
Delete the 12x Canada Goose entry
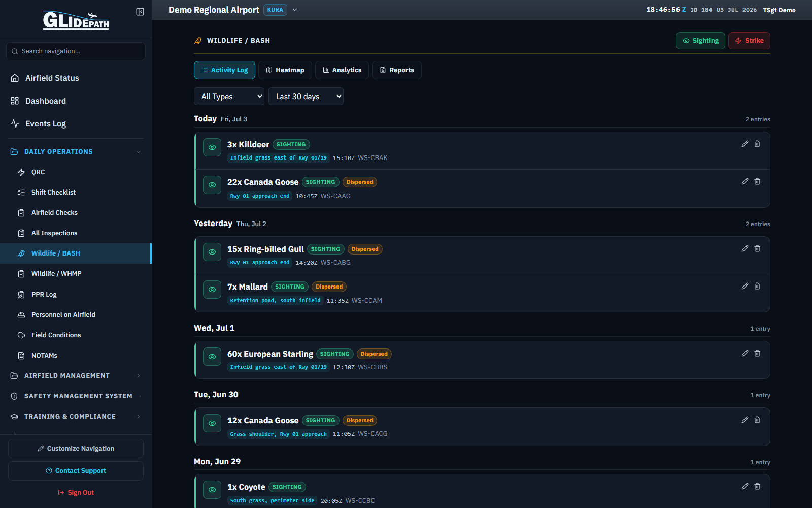pyautogui.click(x=757, y=420)
